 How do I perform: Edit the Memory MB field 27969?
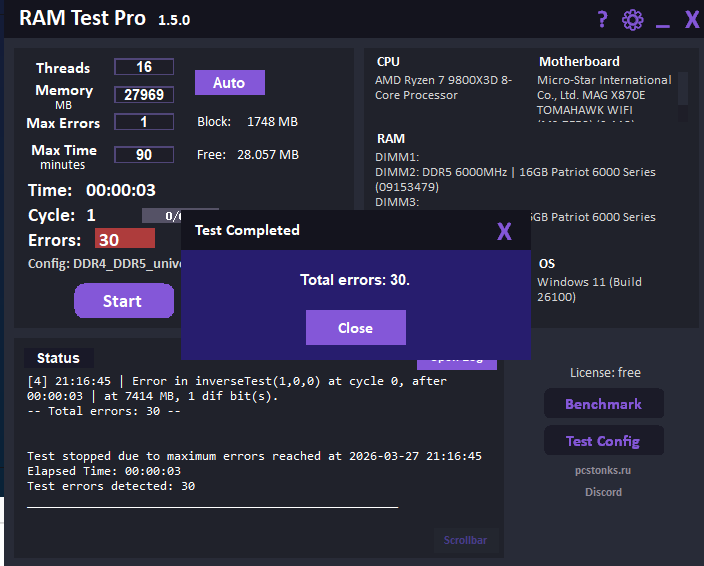[144, 95]
